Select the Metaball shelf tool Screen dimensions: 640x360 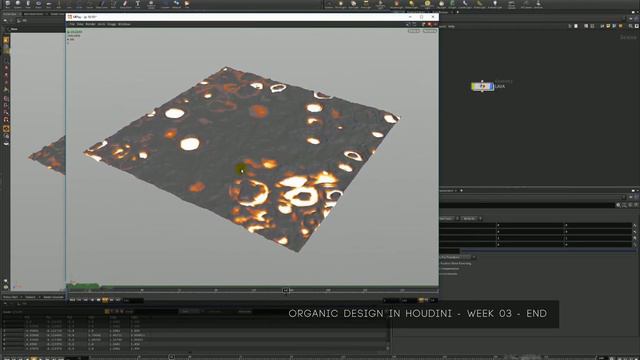pyautogui.click(x=176, y=4)
